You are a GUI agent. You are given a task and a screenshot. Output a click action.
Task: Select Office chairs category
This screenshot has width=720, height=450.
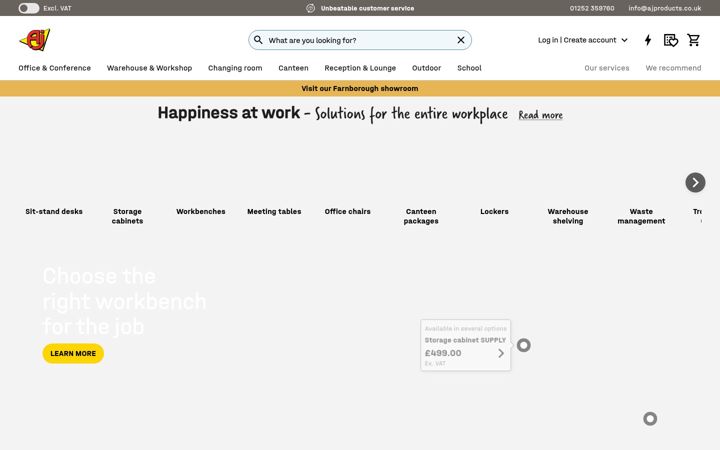click(348, 211)
